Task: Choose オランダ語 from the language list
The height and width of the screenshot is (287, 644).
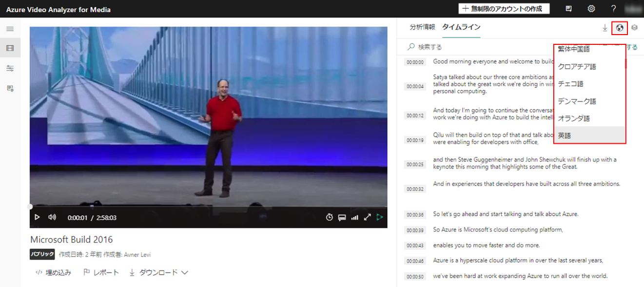Action: click(589, 118)
